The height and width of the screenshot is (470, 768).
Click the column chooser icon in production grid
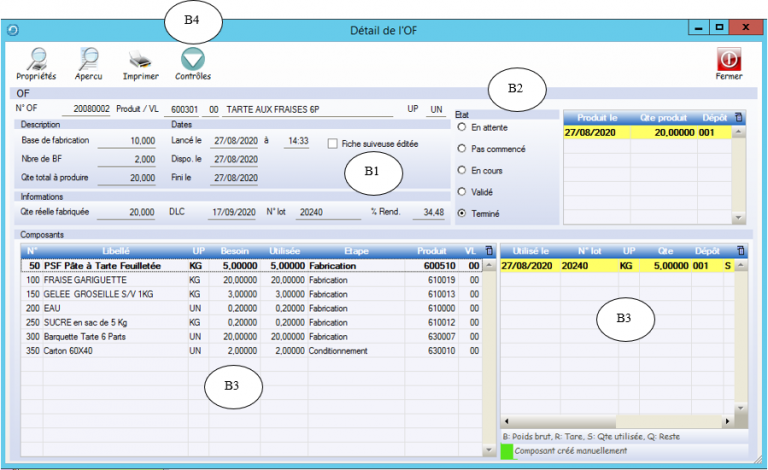pyautogui.click(x=738, y=117)
